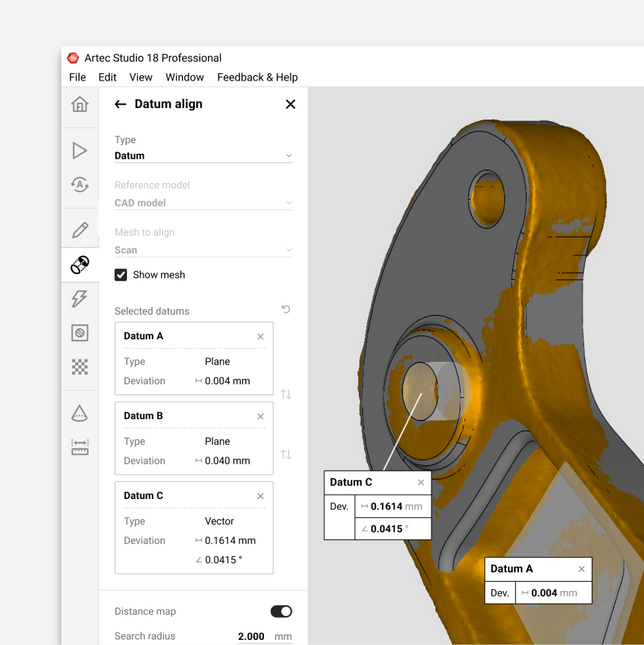Swap Datum A and Datum B order
Viewport: 644px width, 645px height.
click(286, 394)
